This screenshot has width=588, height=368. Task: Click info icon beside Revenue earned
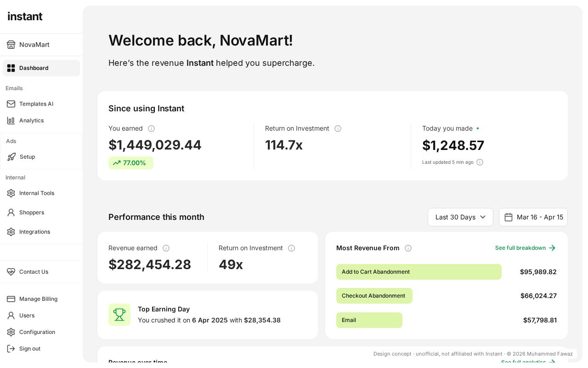click(166, 248)
